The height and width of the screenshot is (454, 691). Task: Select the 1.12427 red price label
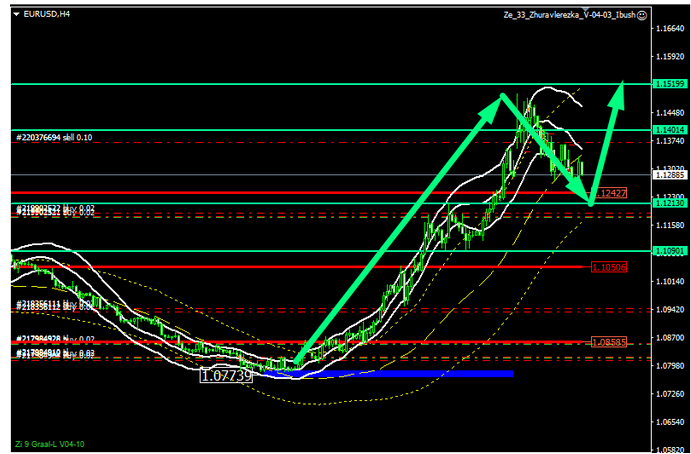pos(609,192)
